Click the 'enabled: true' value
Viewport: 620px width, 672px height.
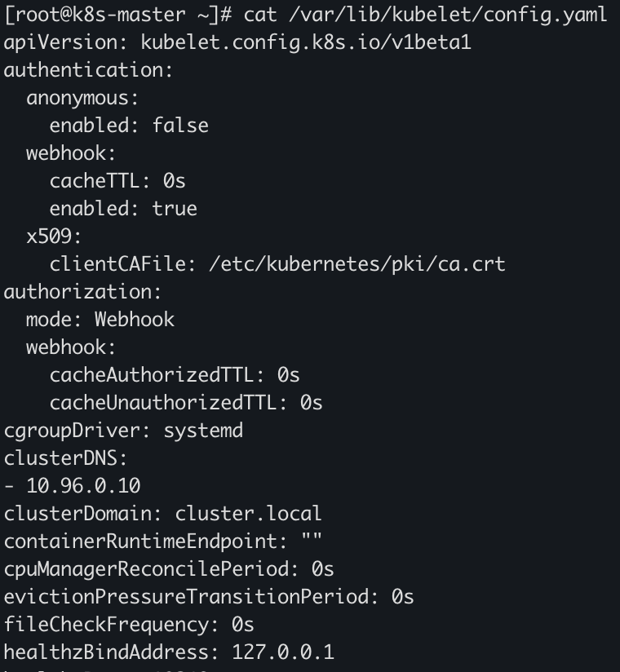175,209
